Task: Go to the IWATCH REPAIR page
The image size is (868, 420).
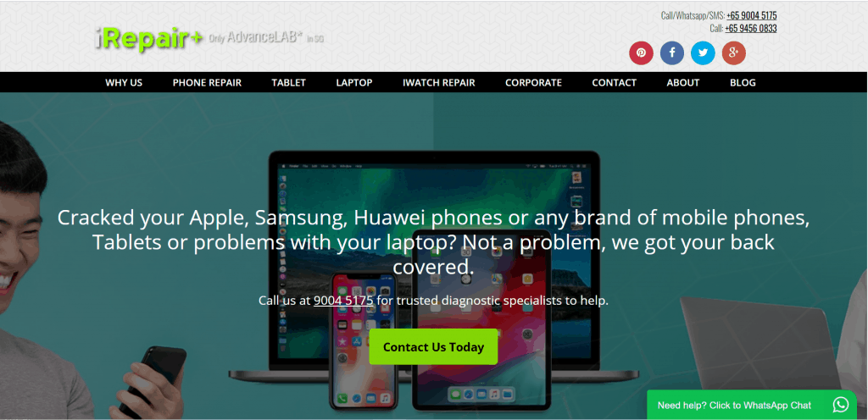Action: (x=439, y=83)
